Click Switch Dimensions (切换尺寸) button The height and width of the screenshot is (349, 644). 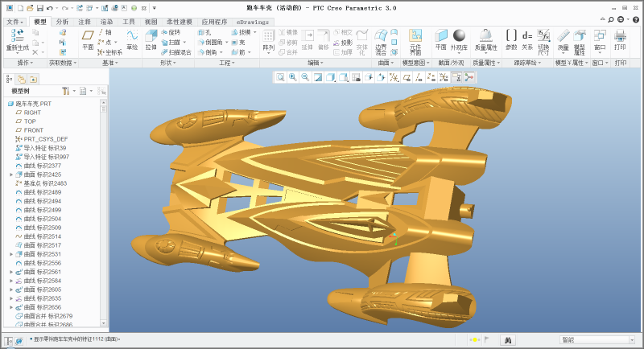543,42
